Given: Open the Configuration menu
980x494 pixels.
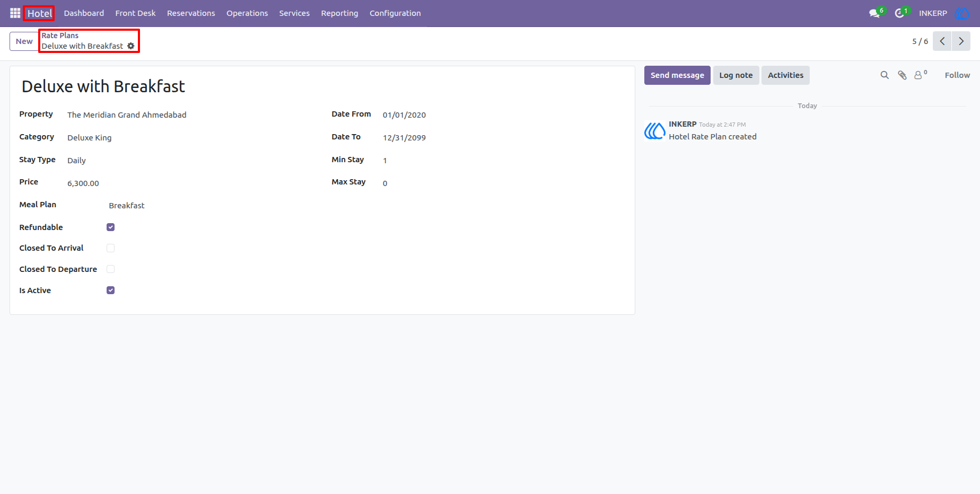Looking at the screenshot, I should (395, 13).
